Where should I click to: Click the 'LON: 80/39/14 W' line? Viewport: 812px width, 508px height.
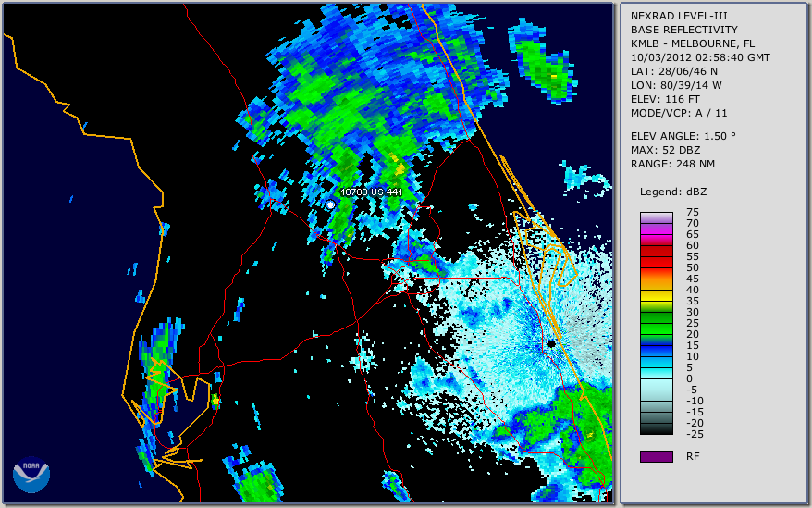pos(676,85)
